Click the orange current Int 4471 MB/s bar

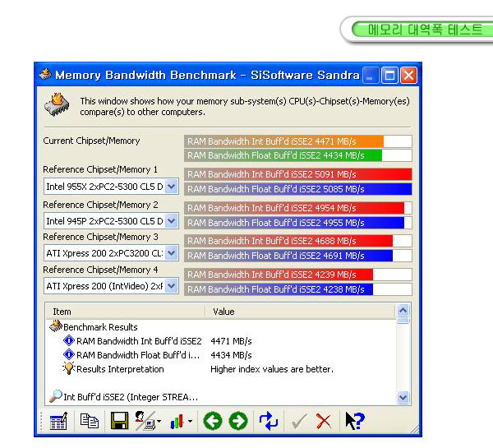284,141
